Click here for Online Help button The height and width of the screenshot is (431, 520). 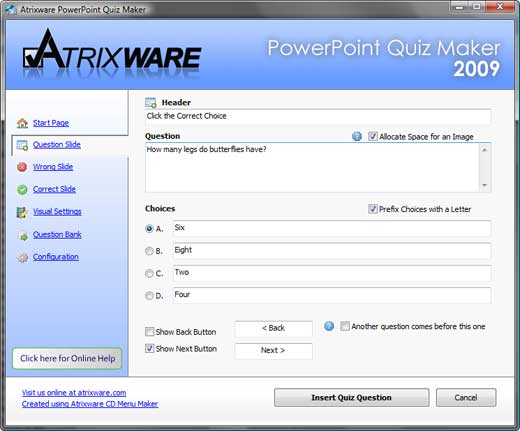pos(67,358)
